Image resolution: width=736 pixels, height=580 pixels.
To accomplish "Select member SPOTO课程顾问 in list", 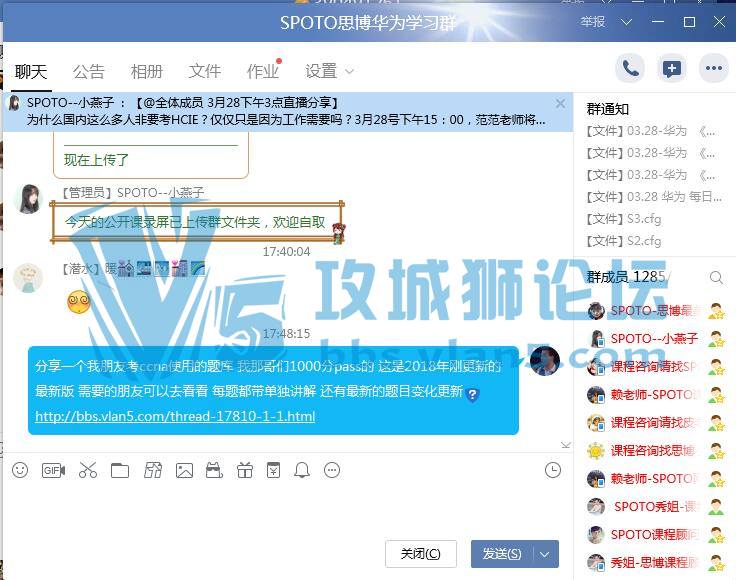I will pos(656,534).
